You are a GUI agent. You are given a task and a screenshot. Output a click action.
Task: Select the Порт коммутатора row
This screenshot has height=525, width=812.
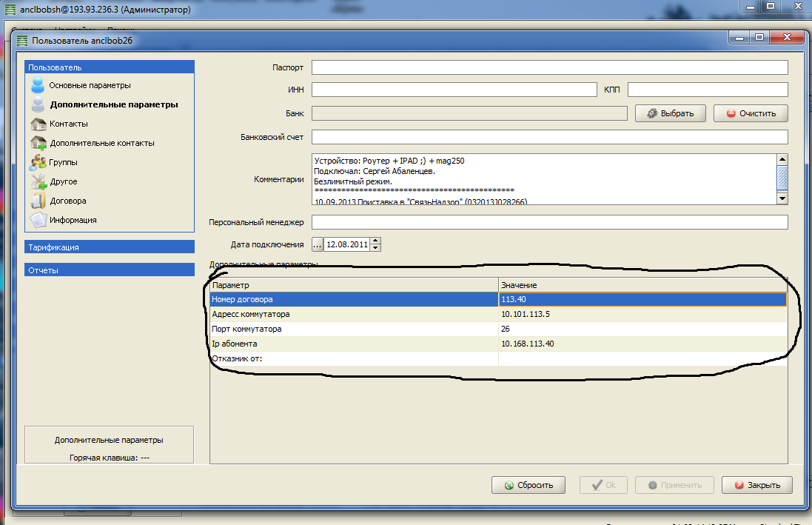[x=499, y=329]
